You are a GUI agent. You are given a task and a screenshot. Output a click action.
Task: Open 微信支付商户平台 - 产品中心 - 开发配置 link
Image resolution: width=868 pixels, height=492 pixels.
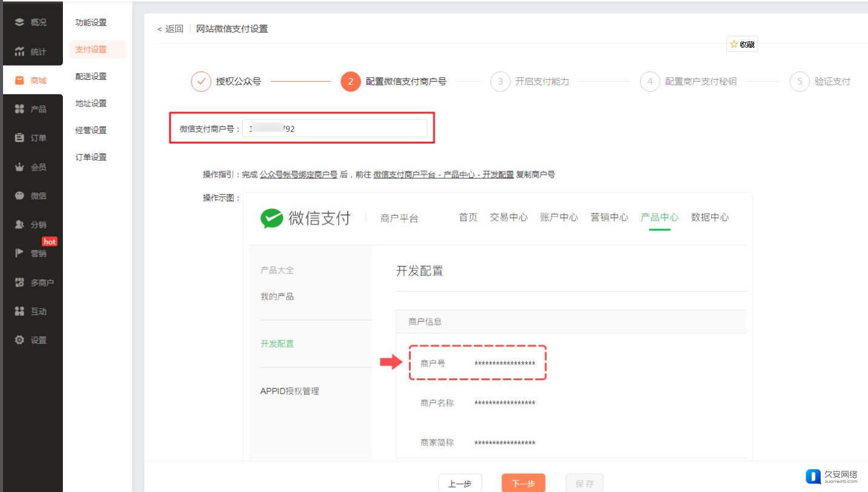tap(443, 175)
